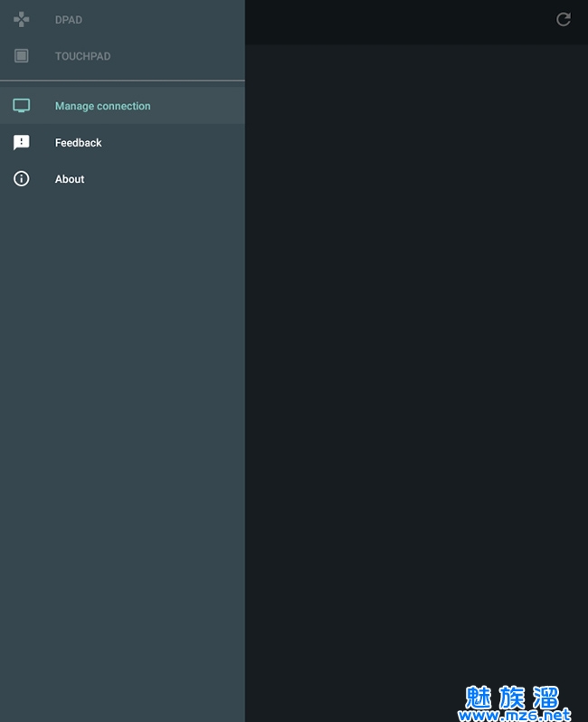Click the TOUCHPAD square icon
The width and height of the screenshot is (588, 722).
[x=22, y=56]
